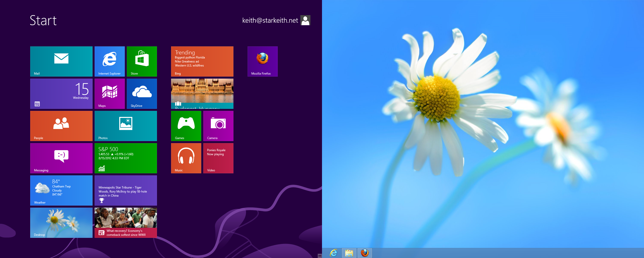Open the Games app
Image resolution: width=644 pixels, height=258 pixels.
click(186, 126)
